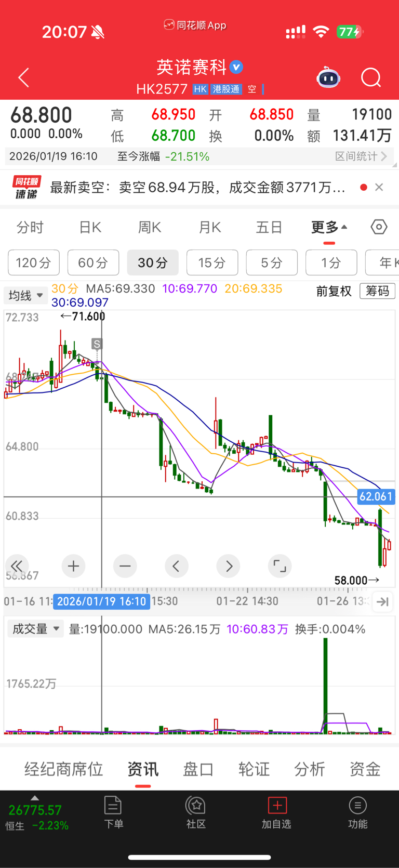Image resolution: width=399 pixels, height=868 pixels.
Task: Tap 加自选 add to watchlist
Action: tap(276, 812)
